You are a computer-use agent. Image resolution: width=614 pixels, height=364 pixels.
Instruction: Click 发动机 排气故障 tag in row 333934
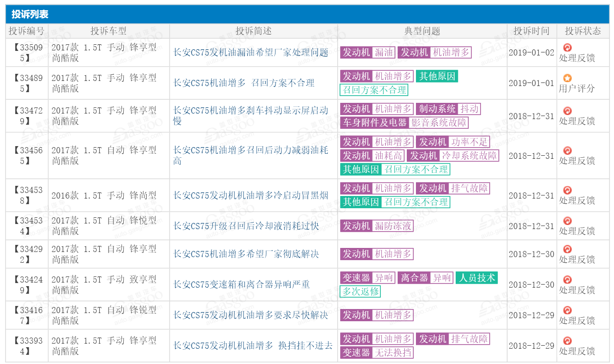point(453,339)
